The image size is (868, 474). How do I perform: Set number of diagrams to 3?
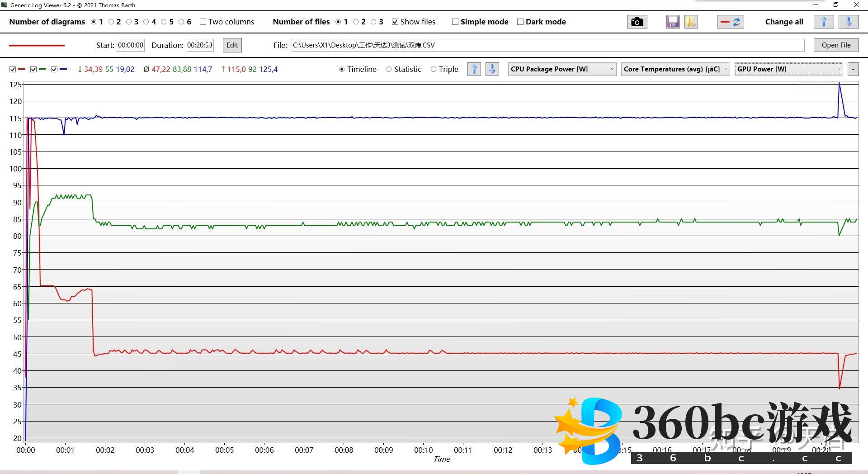click(x=129, y=22)
